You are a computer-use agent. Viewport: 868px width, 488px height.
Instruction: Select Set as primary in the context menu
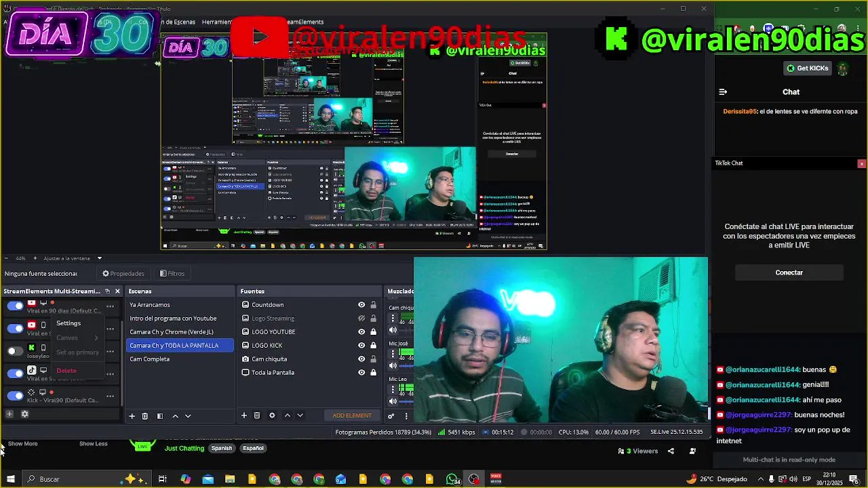click(x=77, y=352)
